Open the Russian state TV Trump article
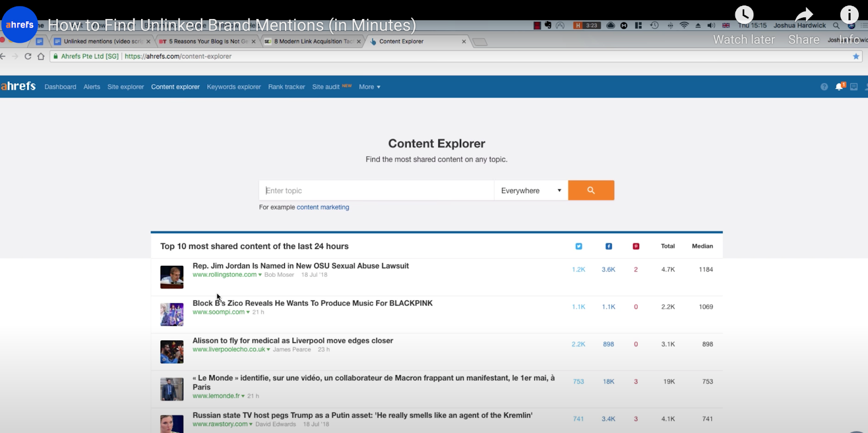Screen dimensions: 868x433 point(362,415)
